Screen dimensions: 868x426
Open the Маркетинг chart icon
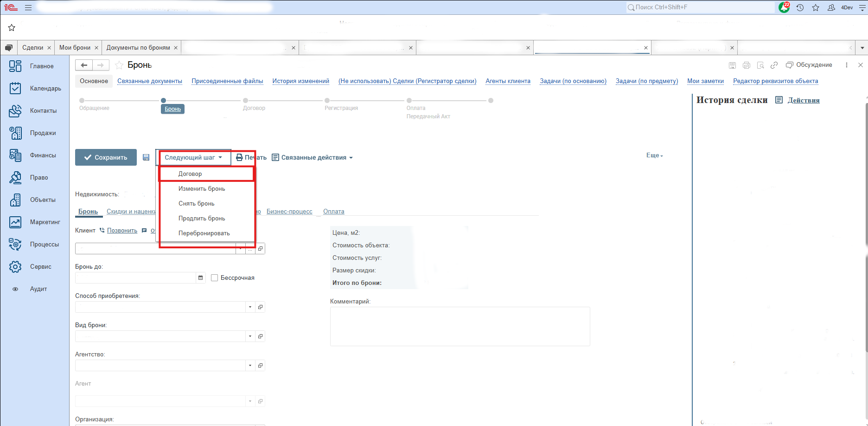(15, 222)
